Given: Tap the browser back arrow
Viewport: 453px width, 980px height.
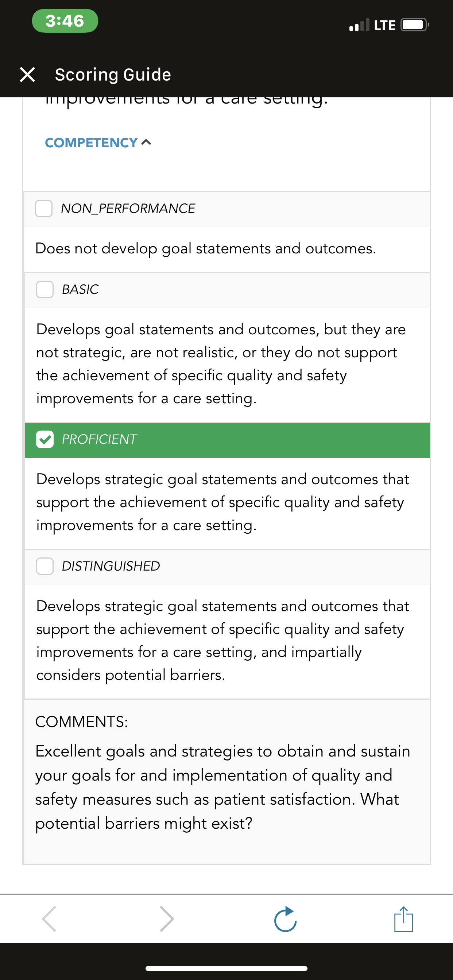Looking at the screenshot, I should (x=49, y=919).
